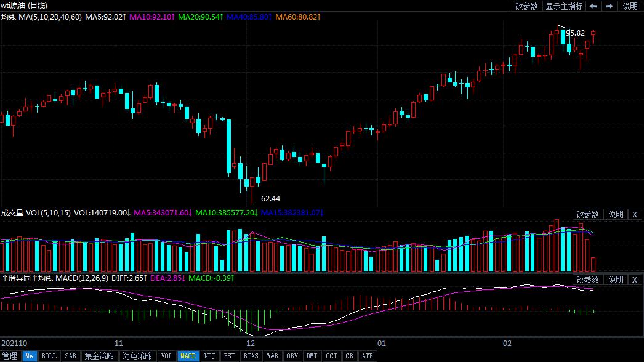The width and height of the screenshot is (644, 362).
Task: Toggle the MA indicator tab
Action: (29, 356)
